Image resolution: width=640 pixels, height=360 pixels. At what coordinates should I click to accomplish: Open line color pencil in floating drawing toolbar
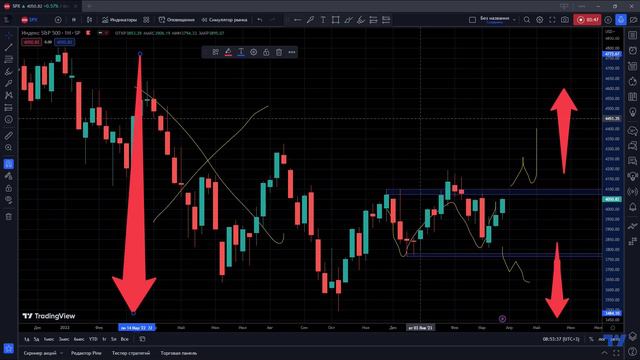(x=228, y=52)
